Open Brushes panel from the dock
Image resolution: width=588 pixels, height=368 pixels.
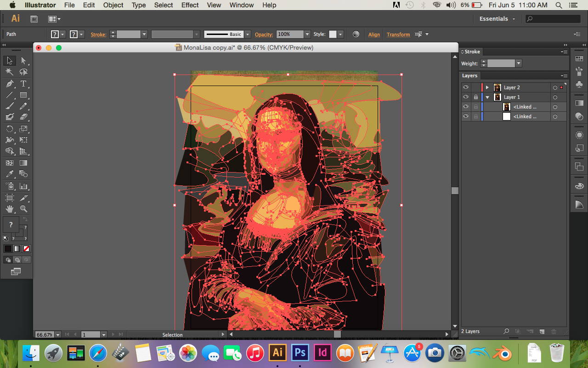click(x=579, y=71)
